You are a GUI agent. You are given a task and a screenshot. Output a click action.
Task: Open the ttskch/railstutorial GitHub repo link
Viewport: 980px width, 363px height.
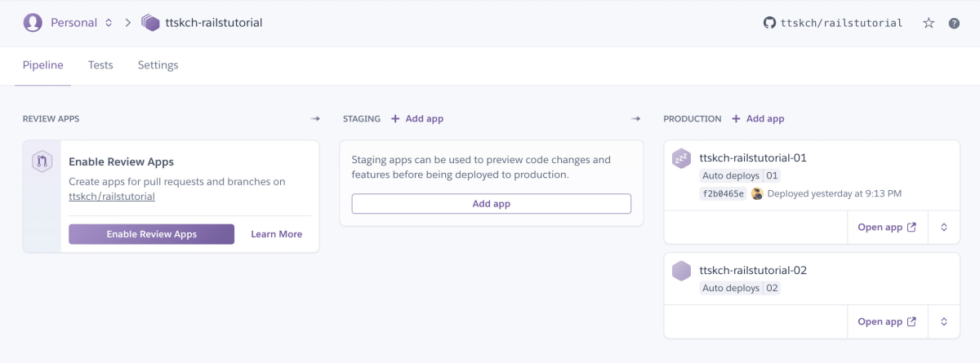point(840,23)
